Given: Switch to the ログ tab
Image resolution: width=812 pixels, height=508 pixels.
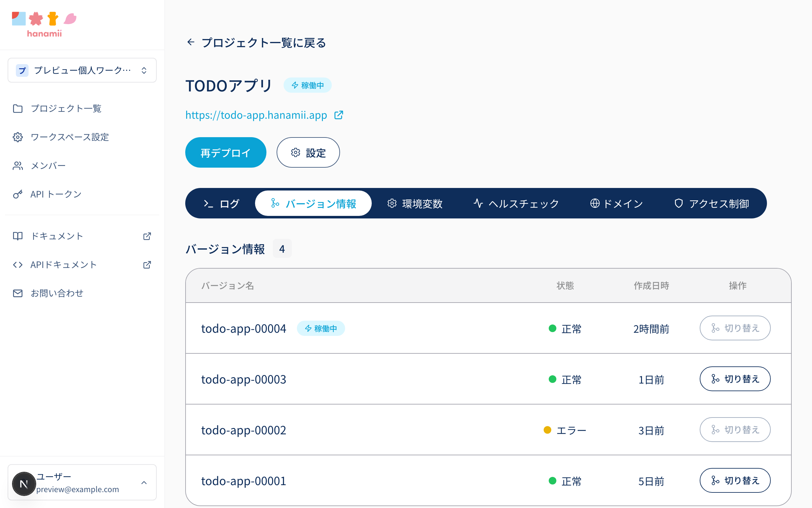Looking at the screenshot, I should pos(221,203).
